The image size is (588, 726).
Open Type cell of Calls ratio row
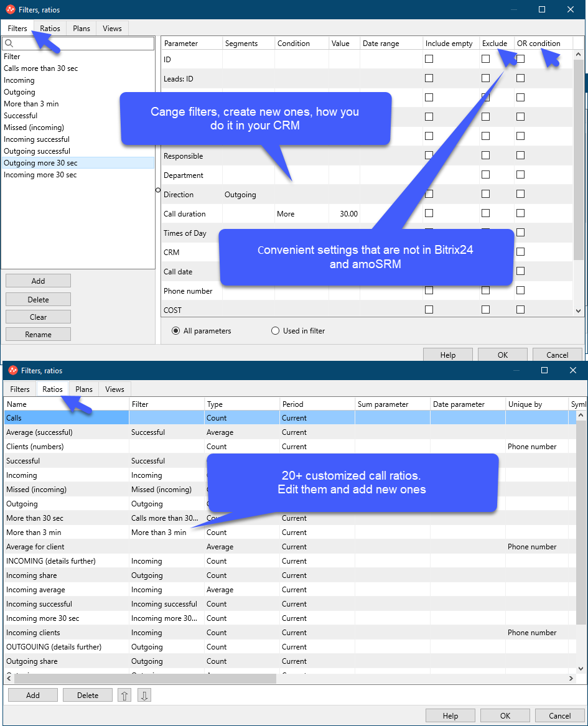(241, 417)
